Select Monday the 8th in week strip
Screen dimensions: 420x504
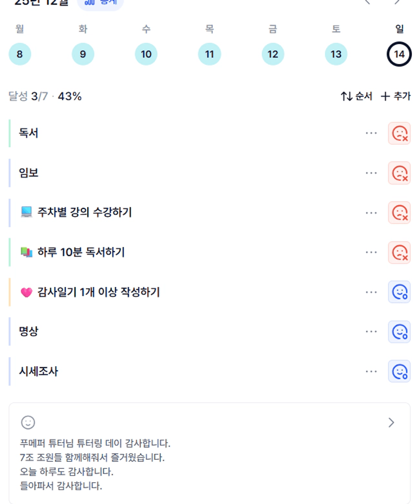tap(20, 54)
